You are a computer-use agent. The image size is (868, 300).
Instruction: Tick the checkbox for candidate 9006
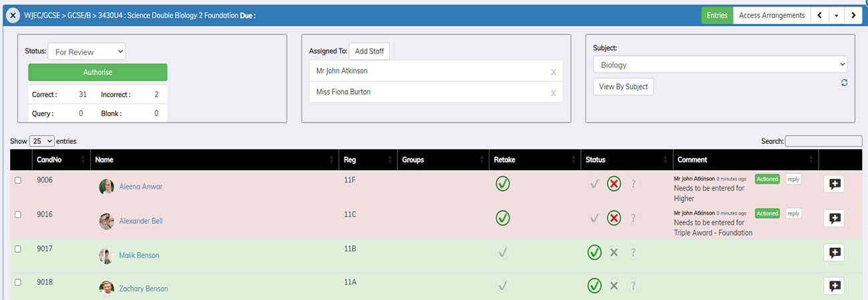(18, 181)
